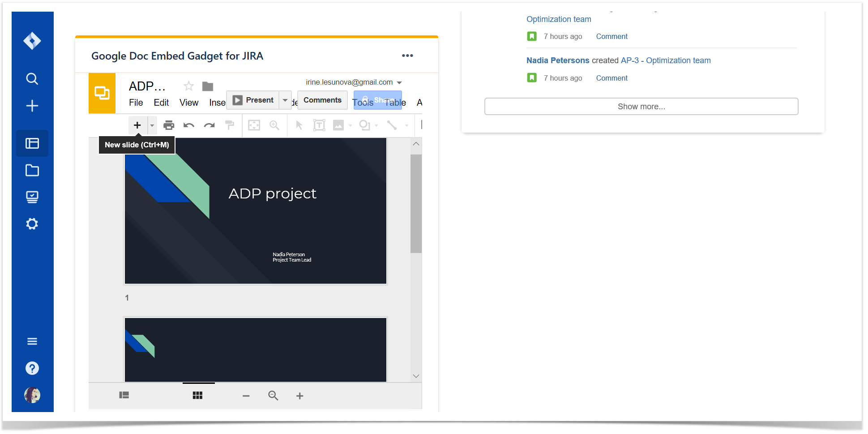Select the second slide thumbnail

pyautogui.click(x=256, y=350)
